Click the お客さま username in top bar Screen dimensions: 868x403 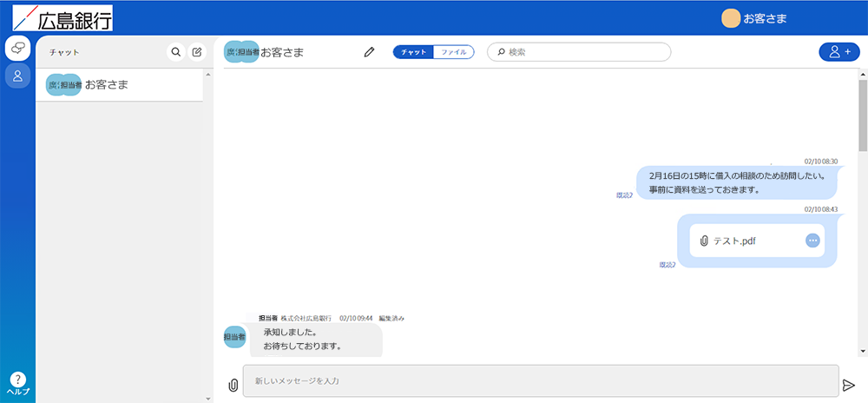pos(765,18)
